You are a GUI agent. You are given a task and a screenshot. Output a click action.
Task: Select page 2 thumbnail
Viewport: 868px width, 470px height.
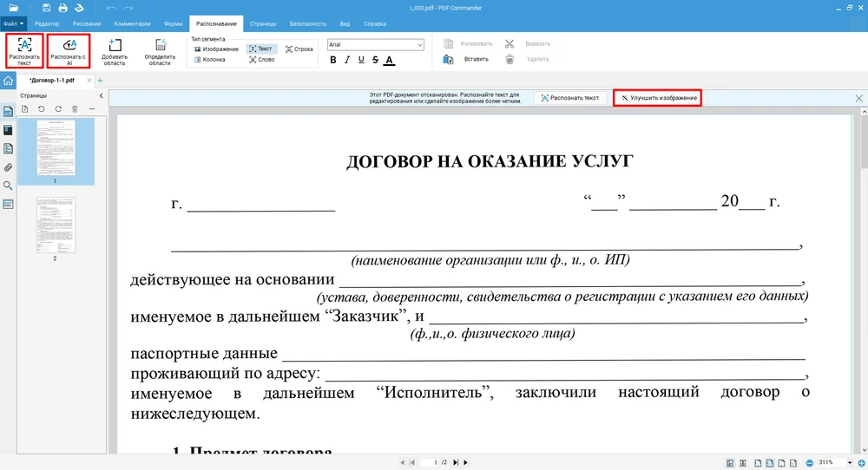click(56, 225)
